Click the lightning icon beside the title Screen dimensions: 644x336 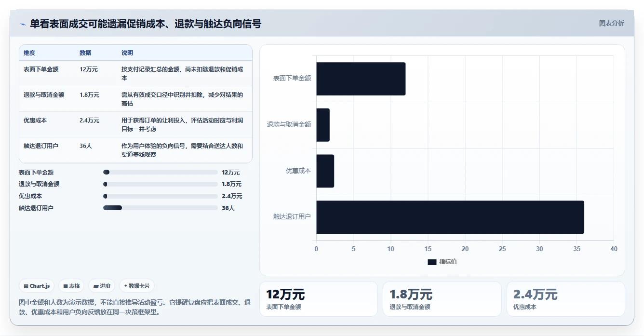[x=23, y=24]
